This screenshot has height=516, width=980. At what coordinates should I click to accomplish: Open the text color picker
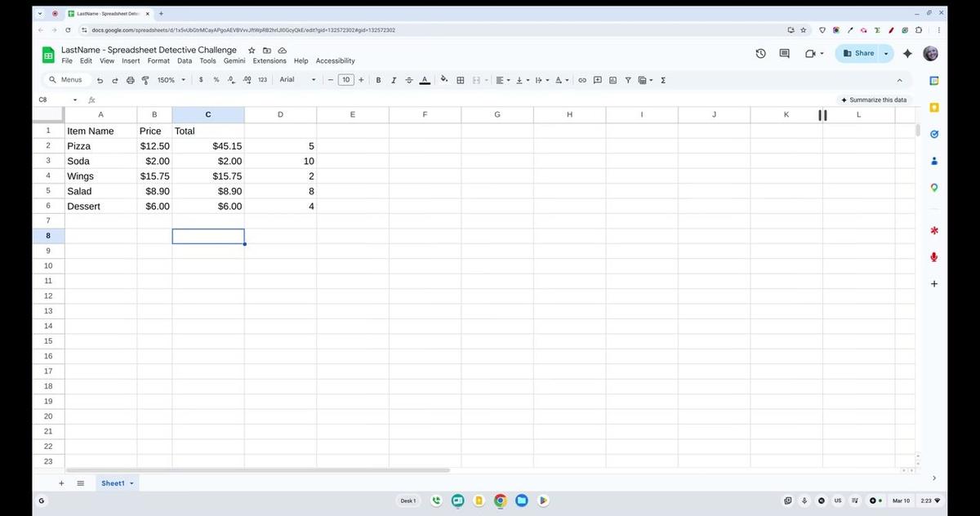click(425, 79)
